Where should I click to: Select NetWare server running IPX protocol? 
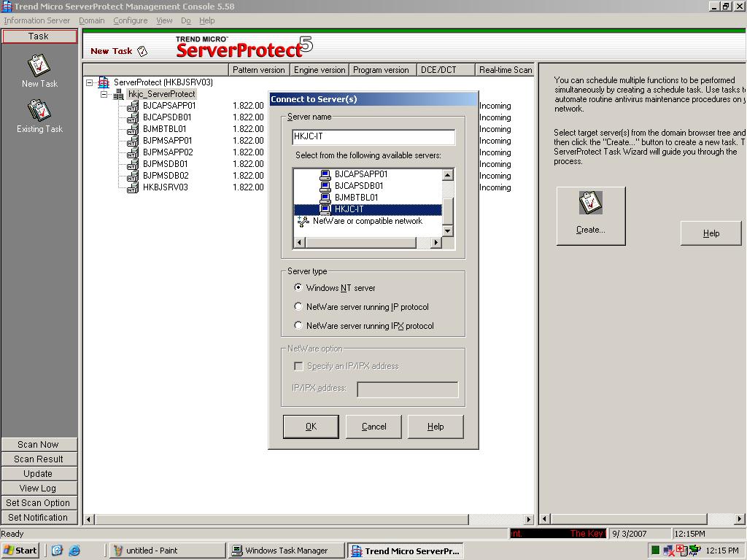click(298, 325)
